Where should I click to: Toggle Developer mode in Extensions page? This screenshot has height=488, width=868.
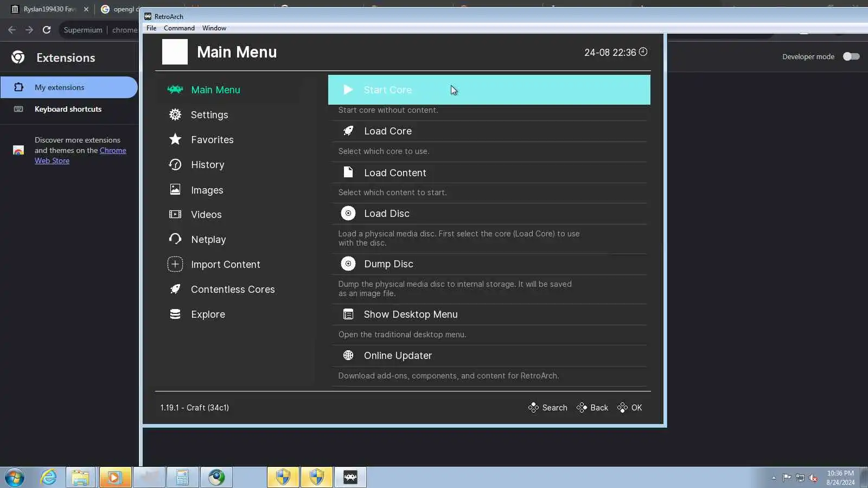coord(851,56)
